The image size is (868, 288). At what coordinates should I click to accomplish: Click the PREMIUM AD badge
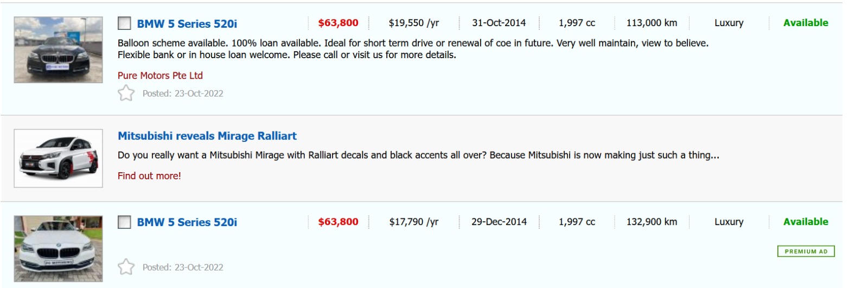806,252
